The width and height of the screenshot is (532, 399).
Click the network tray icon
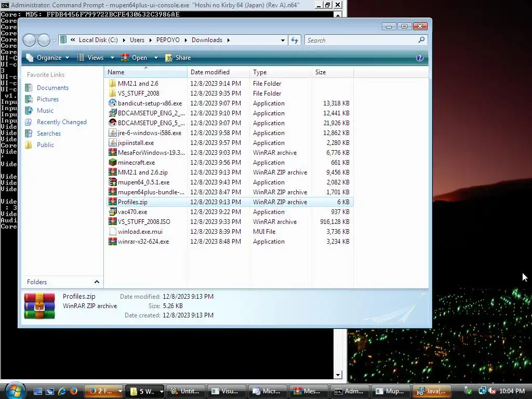coord(482,391)
